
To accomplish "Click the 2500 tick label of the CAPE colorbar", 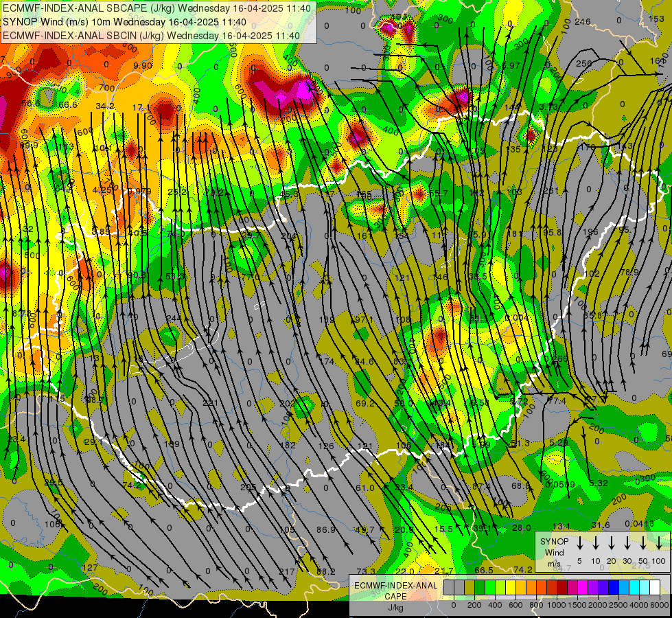I will [x=618, y=605].
